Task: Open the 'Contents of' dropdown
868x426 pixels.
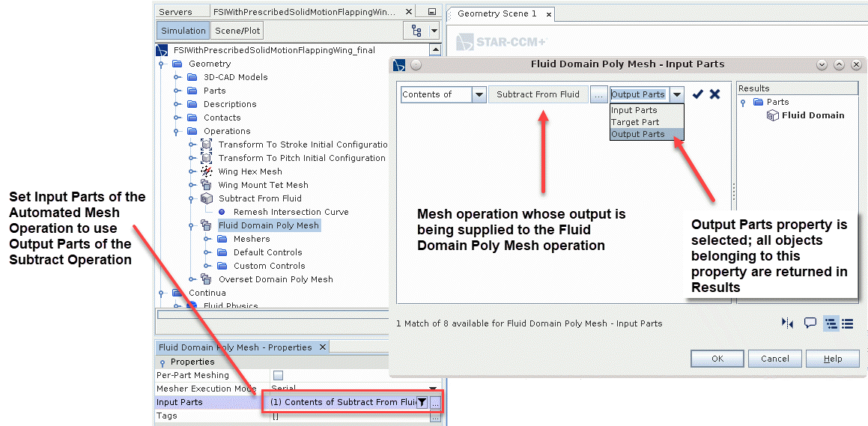Action: tap(479, 94)
